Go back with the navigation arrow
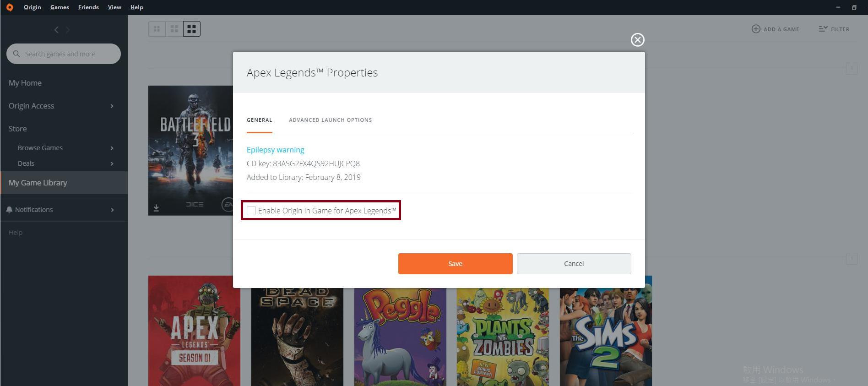The height and width of the screenshot is (386, 868). (x=56, y=30)
